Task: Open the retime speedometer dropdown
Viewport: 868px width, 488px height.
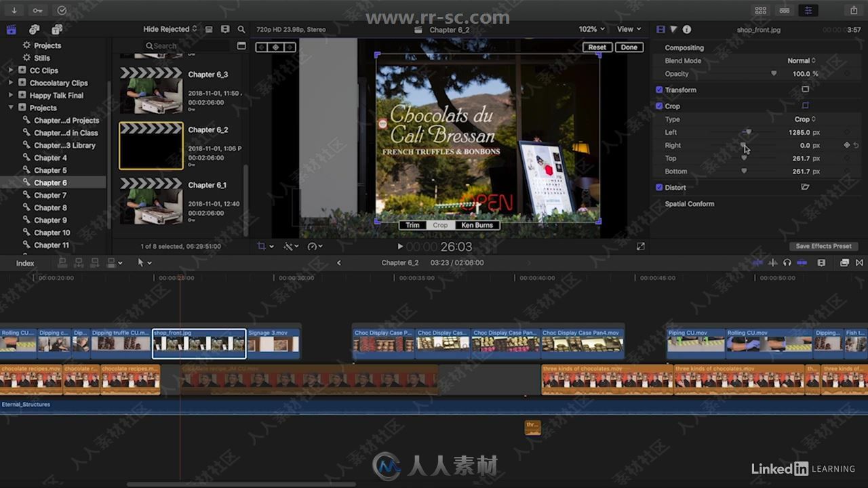Action: click(x=315, y=247)
